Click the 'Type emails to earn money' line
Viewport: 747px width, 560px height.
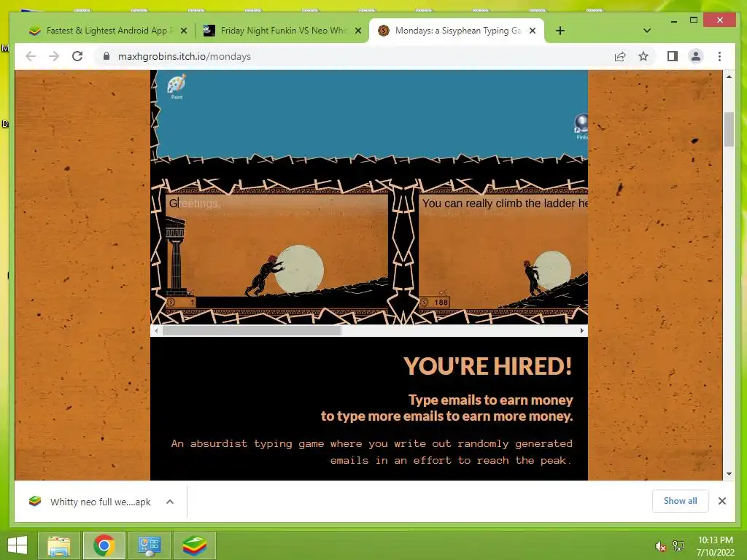[x=491, y=400]
